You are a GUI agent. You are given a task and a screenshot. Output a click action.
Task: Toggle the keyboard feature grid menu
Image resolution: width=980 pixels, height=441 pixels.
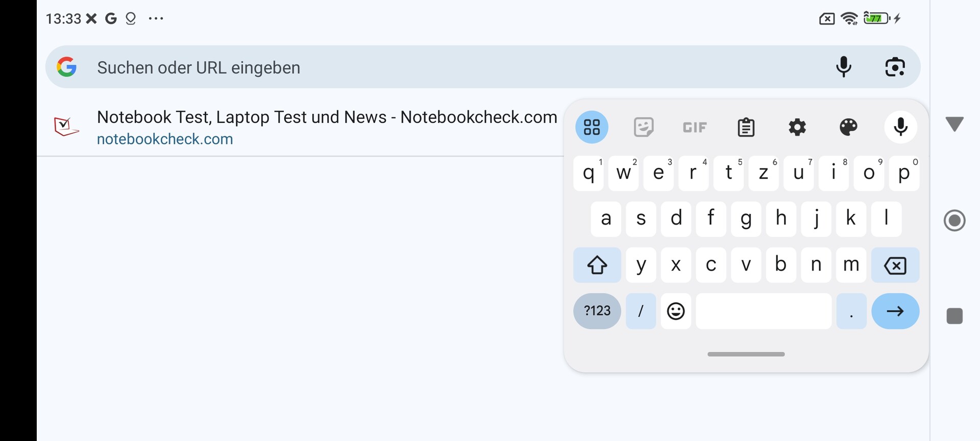pyautogui.click(x=592, y=127)
